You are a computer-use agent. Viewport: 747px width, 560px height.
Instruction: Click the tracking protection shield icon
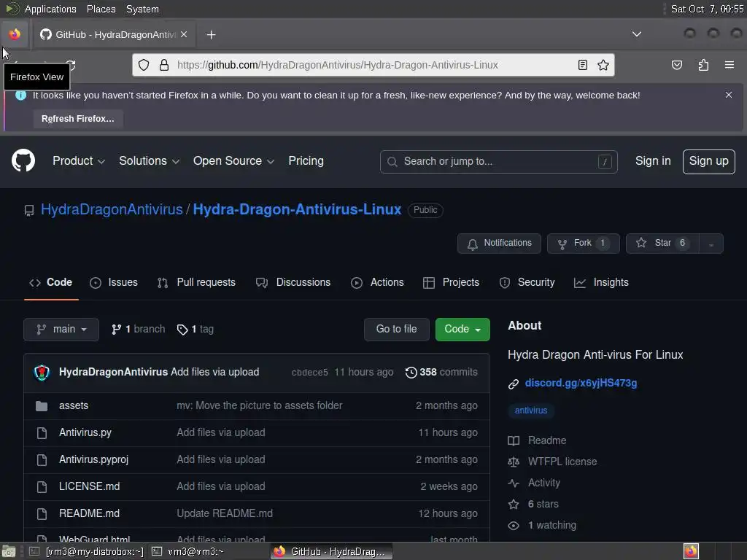pyautogui.click(x=144, y=65)
